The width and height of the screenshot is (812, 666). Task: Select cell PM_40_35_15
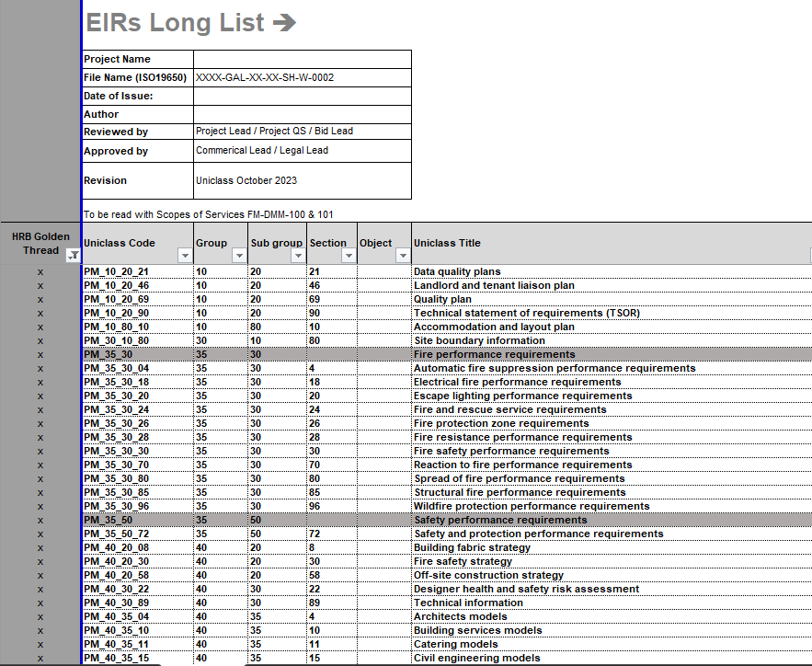click(138, 659)
